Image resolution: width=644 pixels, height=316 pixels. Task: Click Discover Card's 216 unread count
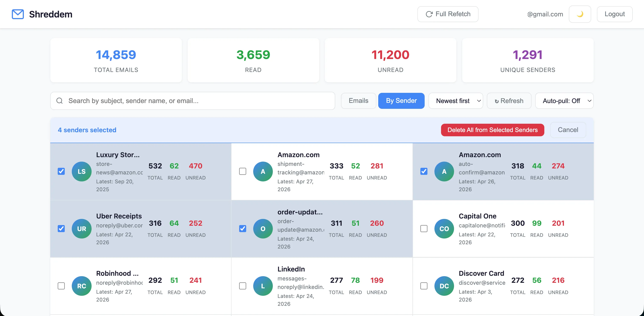558,280
